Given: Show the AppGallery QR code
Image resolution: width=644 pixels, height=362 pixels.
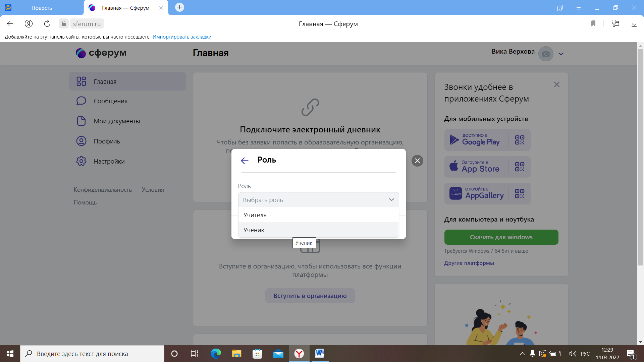Looking at the screenshot, I should [x=520, y=193].
